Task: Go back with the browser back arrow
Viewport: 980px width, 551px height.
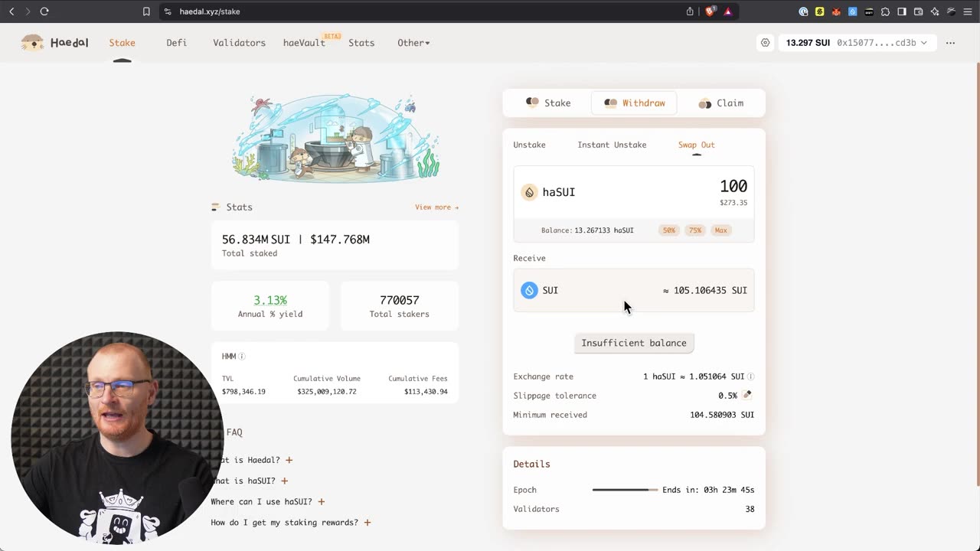Action: 11,11
